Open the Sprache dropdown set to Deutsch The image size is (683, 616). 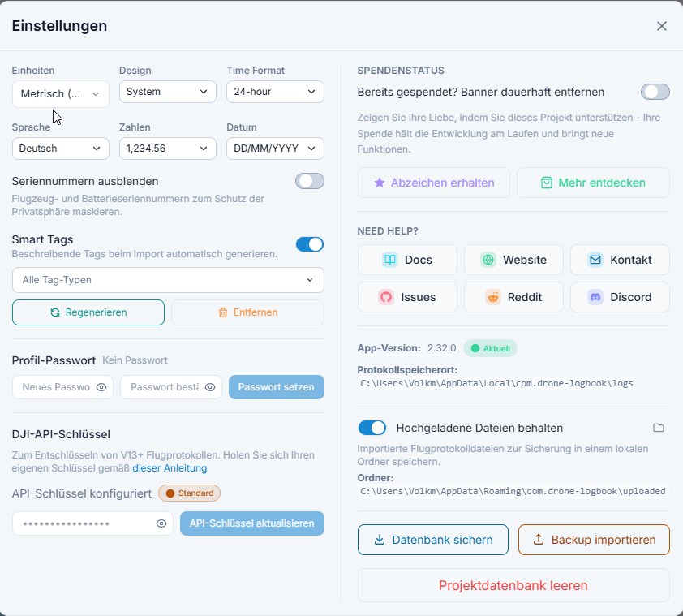pos(61,149)
